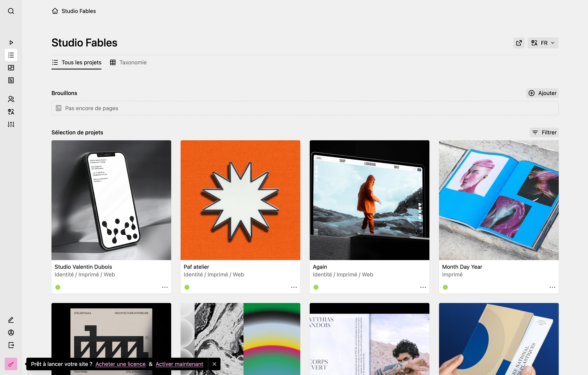Switch to the Taxonomie tab
588x375 pixels.
tap(128, 62)
